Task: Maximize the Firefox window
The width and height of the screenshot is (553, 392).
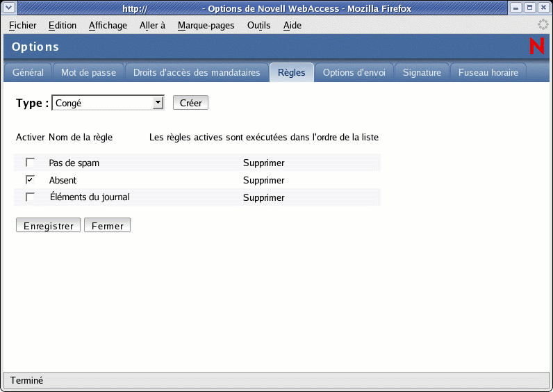Action: click(529, 8)
